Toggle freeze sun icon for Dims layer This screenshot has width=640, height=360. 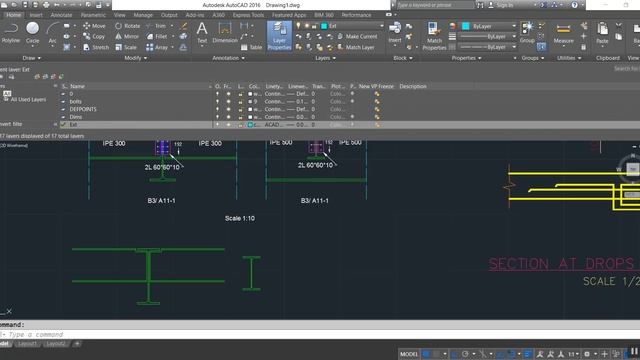228,117
